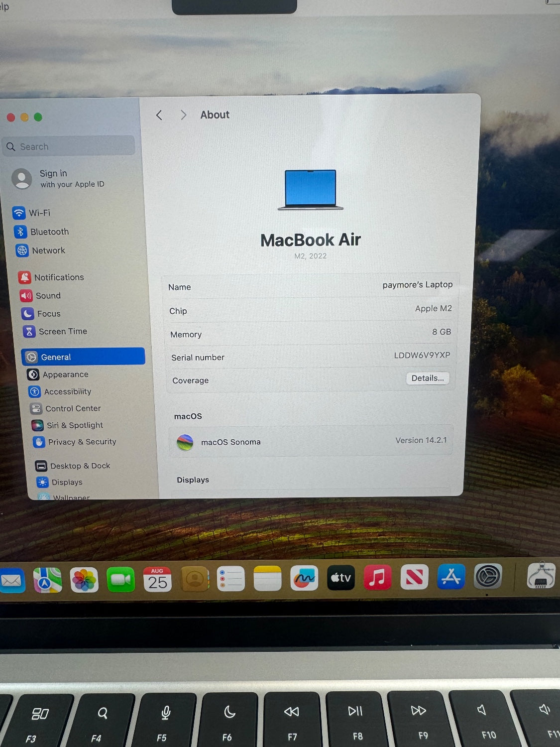Image resolution: width=560 pixels, height=747 pixels.
Task: Click the yellow minimize window button
Action: (x=24, y=118)
